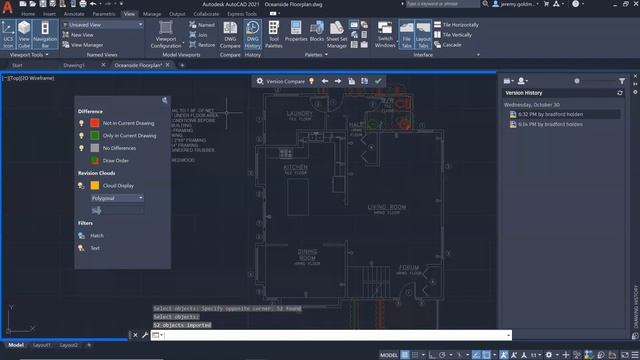Open the Unsaved View dropdown
Viewport: 640px width, 360px height.
pyautogui.click(x=103, y=25)
